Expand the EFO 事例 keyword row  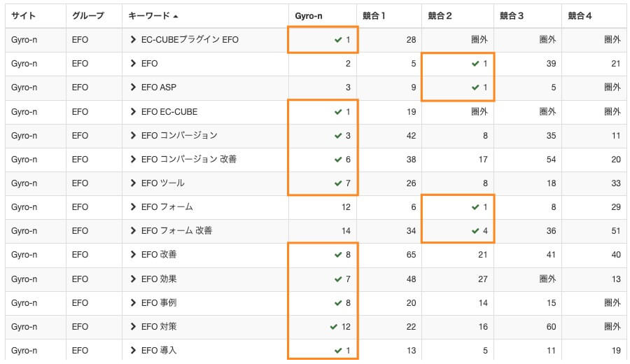pyautogui.click(x=133, y=303)
